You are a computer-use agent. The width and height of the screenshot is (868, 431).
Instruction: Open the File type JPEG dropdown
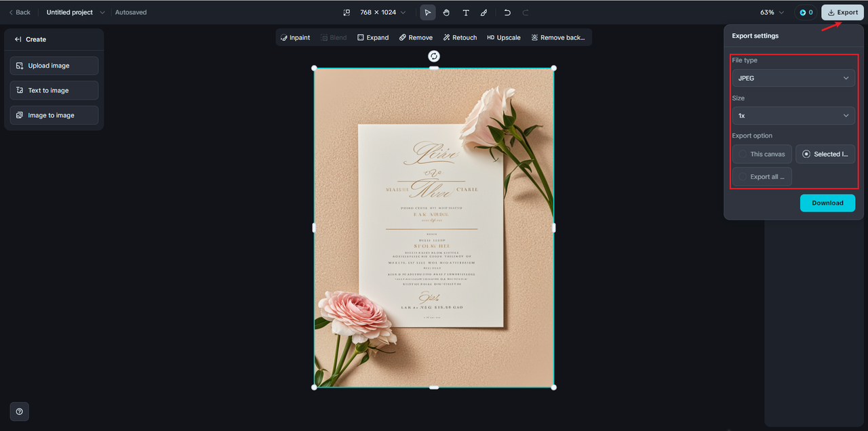click(x=793, y=78)
